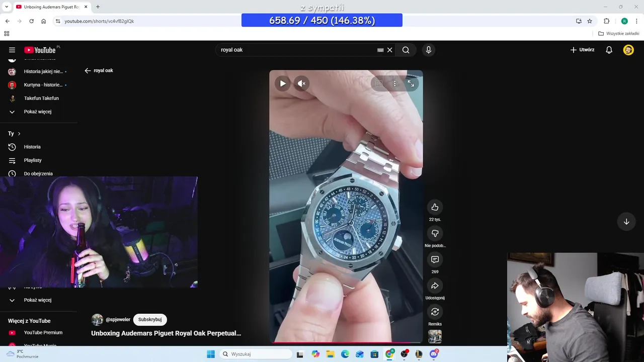Open 'Do obejrzenia' watch later list
644x362 pixels.
tap(38, 173)
